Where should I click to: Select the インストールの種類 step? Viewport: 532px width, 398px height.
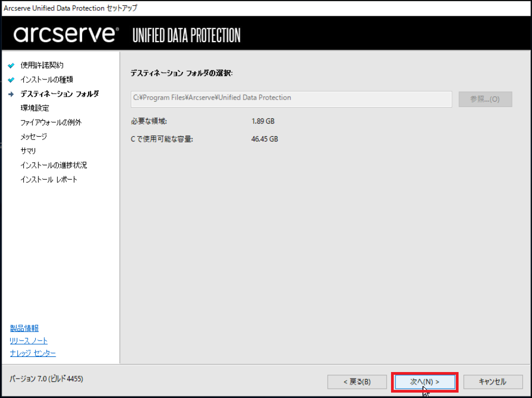[46, 79]
